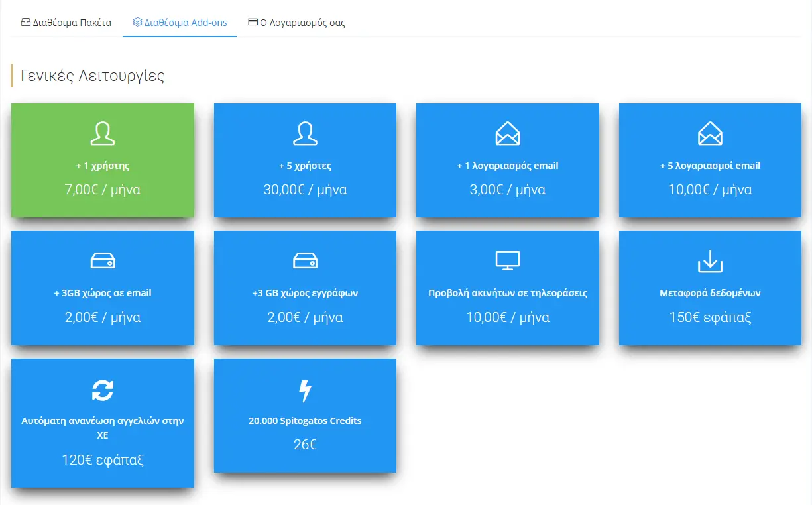Switch to the Διαθέσιμα Πακέτα tab
The height and width of the screenshot is (505, 812).
pyautogui.click(x=66, y=23)
